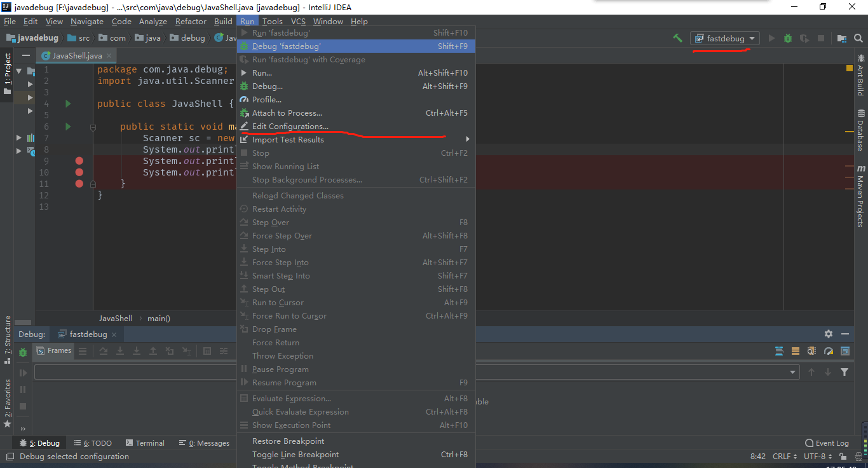Click the Run with Coverage toolbar icon
Image resolution: width=868 pixels, height=468 pixels.
pyautogui.click(x=804, y=38)
